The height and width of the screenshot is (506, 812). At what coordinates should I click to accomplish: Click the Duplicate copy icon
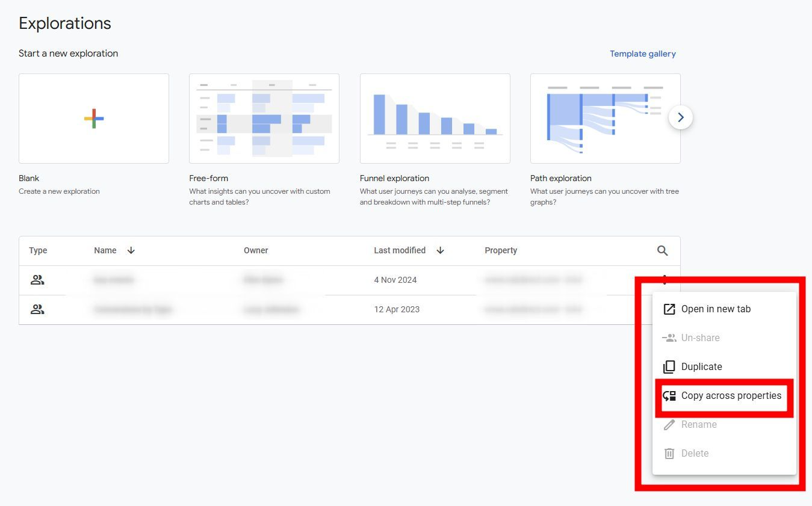pos(669,367)
